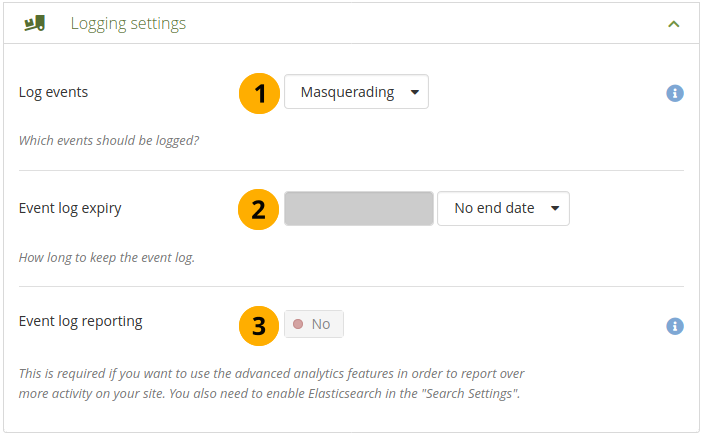Show info help for Log events
Screen dimensions: 703x437
tap(675, 93)
